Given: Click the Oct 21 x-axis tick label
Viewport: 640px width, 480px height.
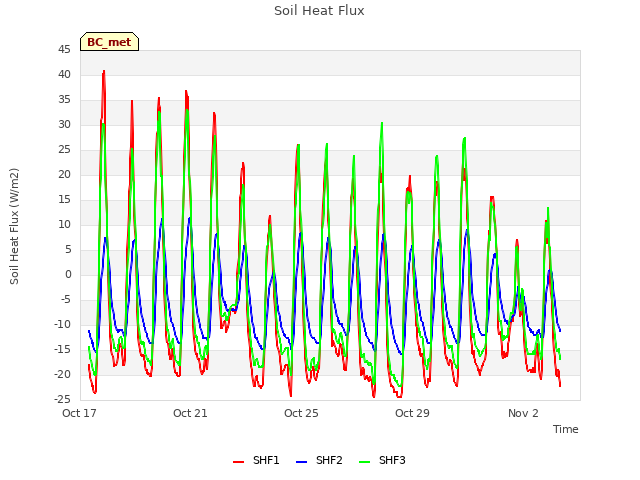Looking at the screenshot, I should [x=190, y=413].
